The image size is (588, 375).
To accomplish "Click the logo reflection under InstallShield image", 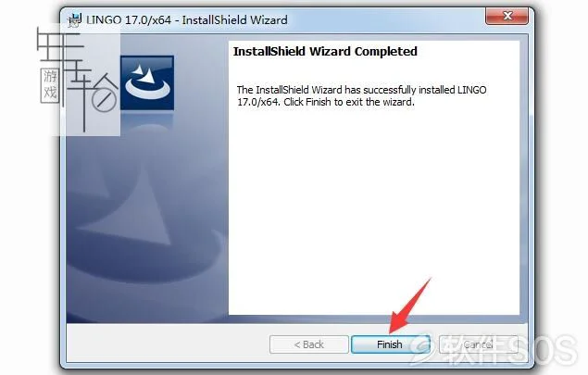I will [147, 122].
